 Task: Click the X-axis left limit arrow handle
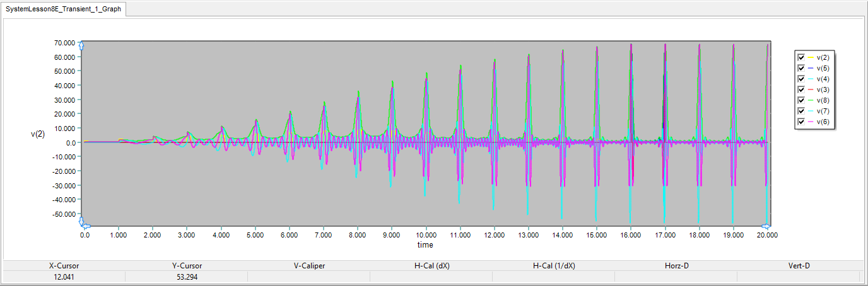click(x=86, y=226)
